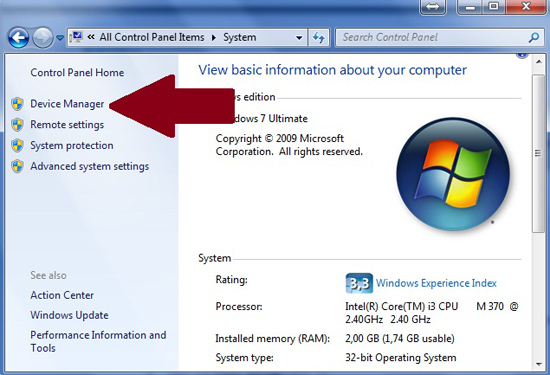The image size is (550, 375).
Task: Click the Rating: label
Action: tap(232, 280)
